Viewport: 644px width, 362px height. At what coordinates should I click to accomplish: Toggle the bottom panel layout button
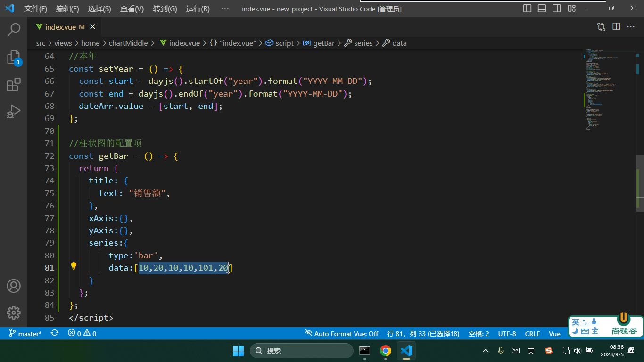pyautogui.click(x=542, y=8)
